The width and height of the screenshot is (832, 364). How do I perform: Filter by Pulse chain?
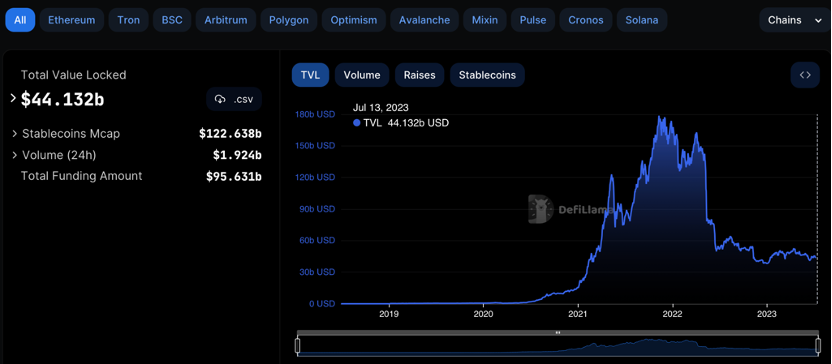pyautogui.click(x=533, y=20)
